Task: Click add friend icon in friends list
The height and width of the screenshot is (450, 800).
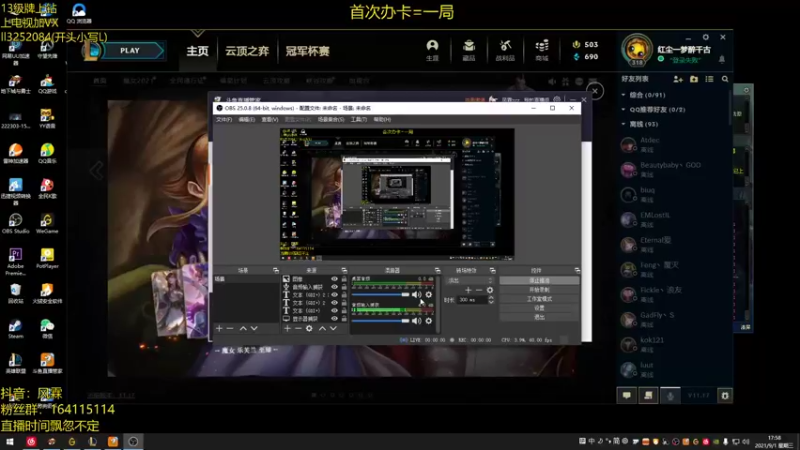Action: pos(678,79)
